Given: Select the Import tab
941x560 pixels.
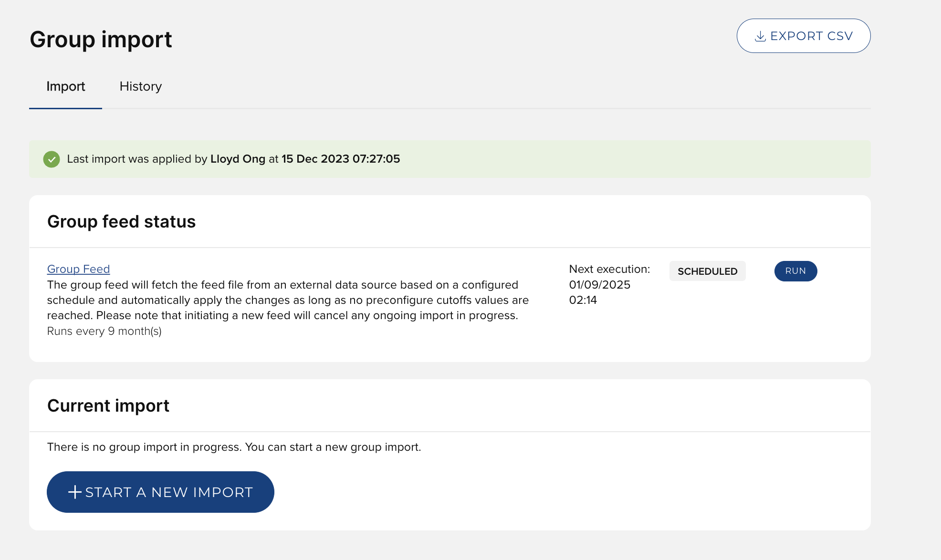Looking at the screenshot, I should [x=65, y=86].
